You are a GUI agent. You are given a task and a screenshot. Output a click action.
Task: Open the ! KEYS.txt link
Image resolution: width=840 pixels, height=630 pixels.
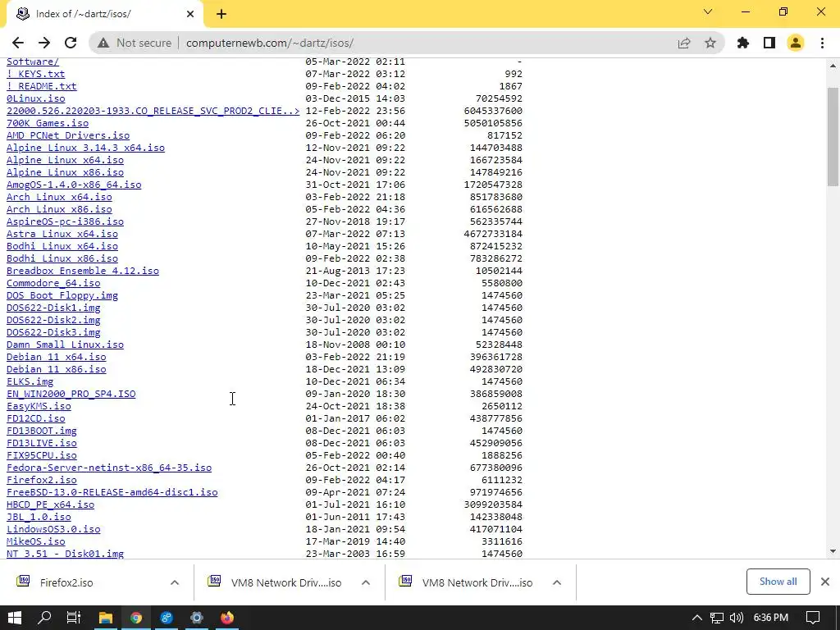36,74
